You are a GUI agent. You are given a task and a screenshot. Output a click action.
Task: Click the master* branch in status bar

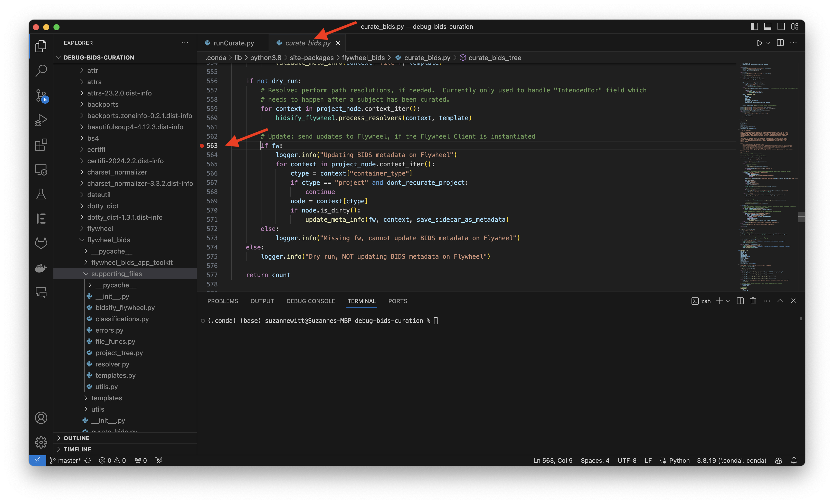pos(66,460)
